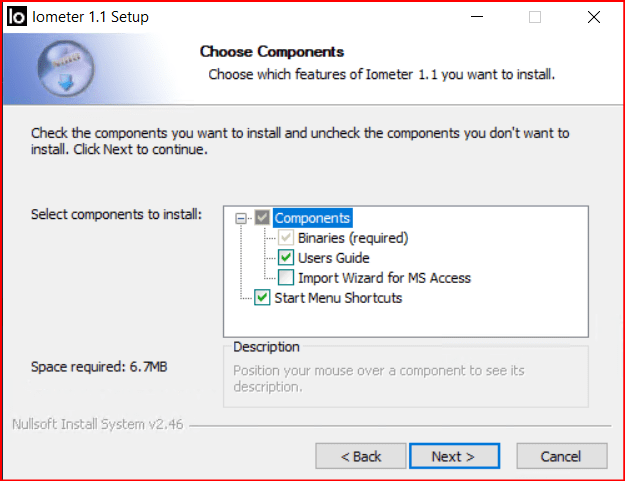Viewport: 625px width, 481px height.
Task: Close the Iometer 1.1 Setup window
Action: tap(592, 17)
